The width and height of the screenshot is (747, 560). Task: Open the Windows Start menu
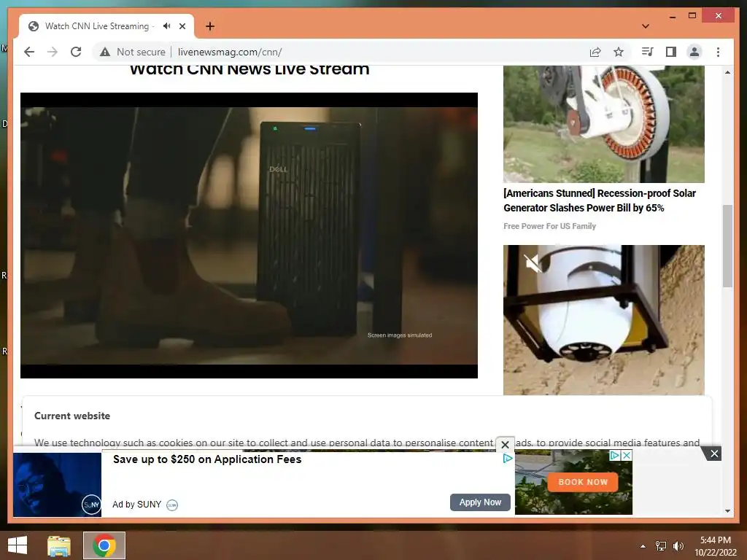(x=18, y=545)
